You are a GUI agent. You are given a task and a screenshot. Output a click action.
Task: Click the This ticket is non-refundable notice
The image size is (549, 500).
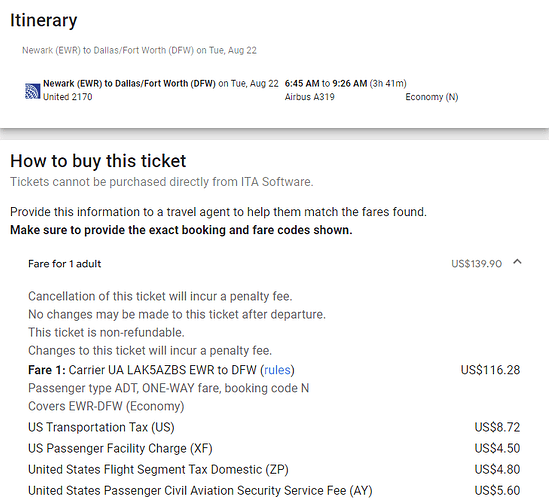pos(106,332)
